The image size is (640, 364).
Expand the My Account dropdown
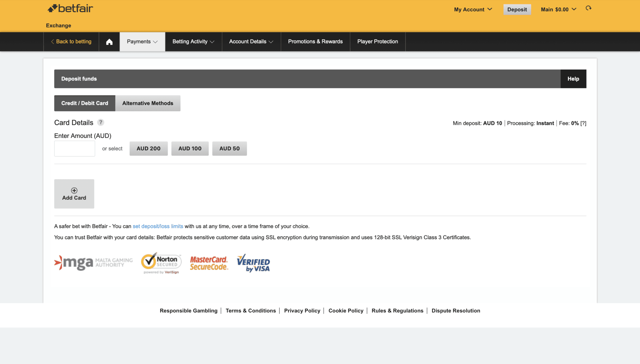click(473, 9)
